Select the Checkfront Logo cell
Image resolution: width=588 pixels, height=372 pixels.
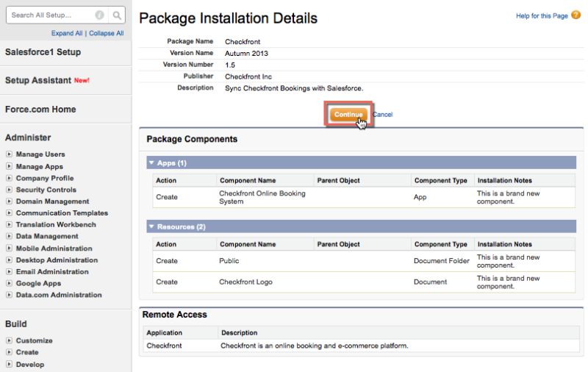pyautogui.click(x=245, y=282)
